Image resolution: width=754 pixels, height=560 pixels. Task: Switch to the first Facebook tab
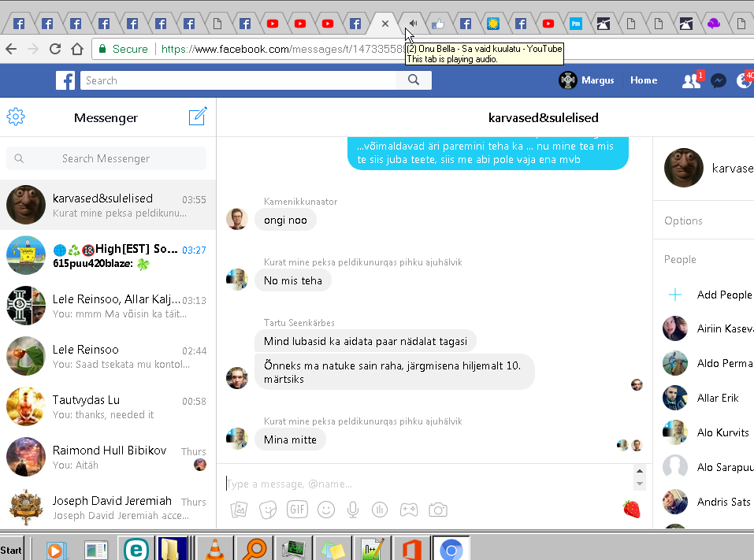click(x=19, y=24)
